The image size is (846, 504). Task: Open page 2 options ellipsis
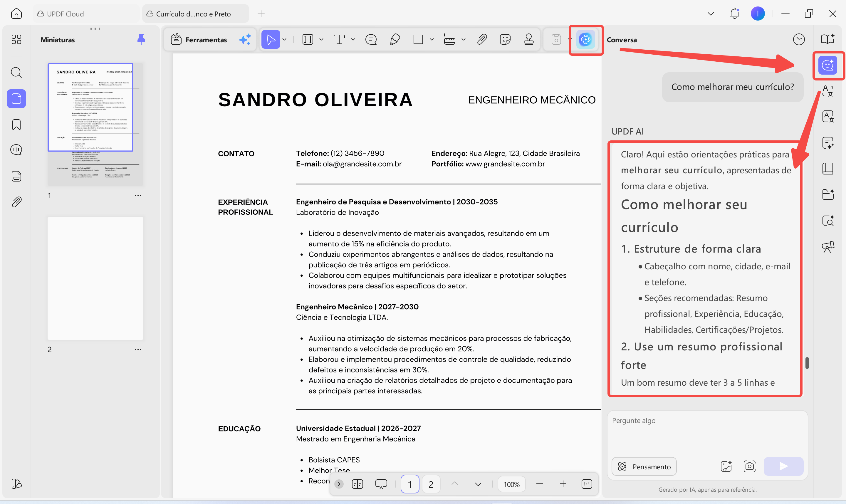[x=138, y=350]
